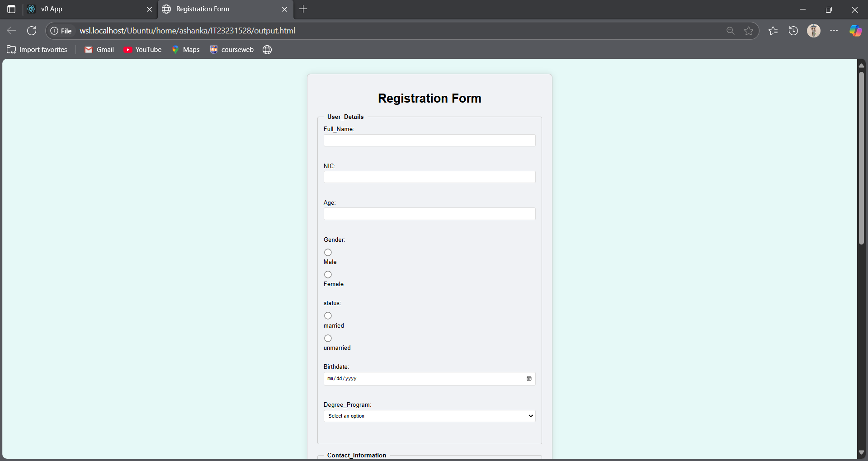This screenshot has width=868, height=461.
Task: Reload the page with Refresh icon
Action: (32, 31)
